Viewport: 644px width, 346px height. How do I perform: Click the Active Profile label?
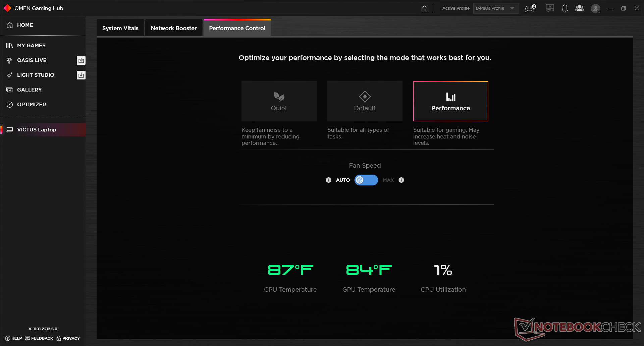tap(456, 8)
